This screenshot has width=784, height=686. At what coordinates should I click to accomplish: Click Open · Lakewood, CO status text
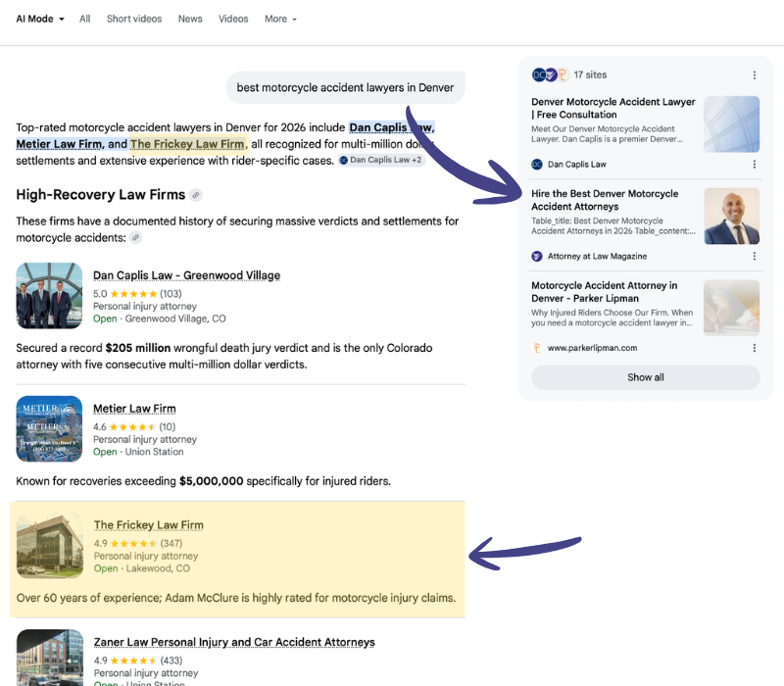[142, 568]
